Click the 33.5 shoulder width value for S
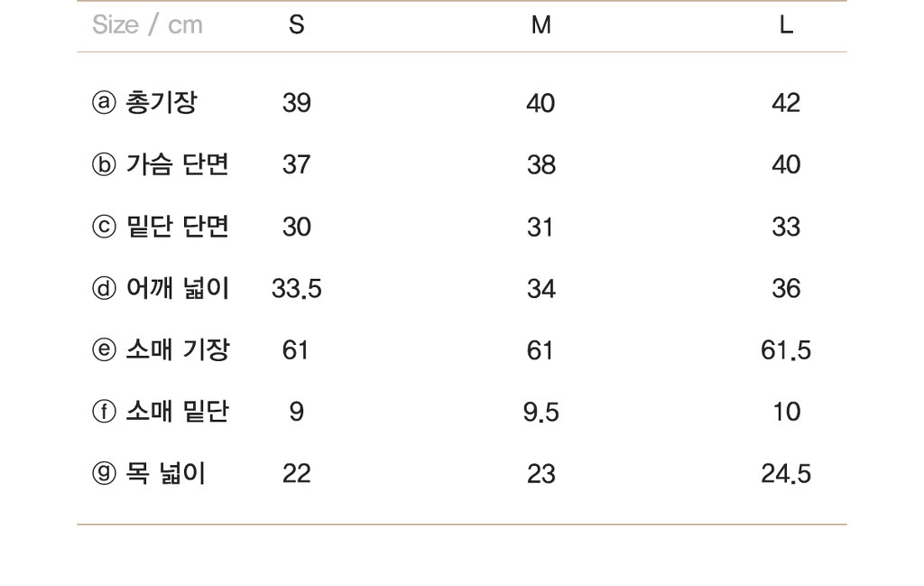The width and height of the screenshot is (924, 586). coord(296,289)
